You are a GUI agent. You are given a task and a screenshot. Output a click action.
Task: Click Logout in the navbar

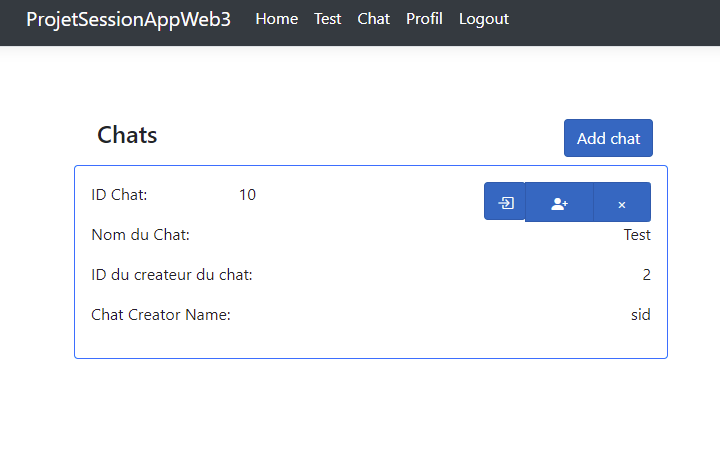[484, 19]
